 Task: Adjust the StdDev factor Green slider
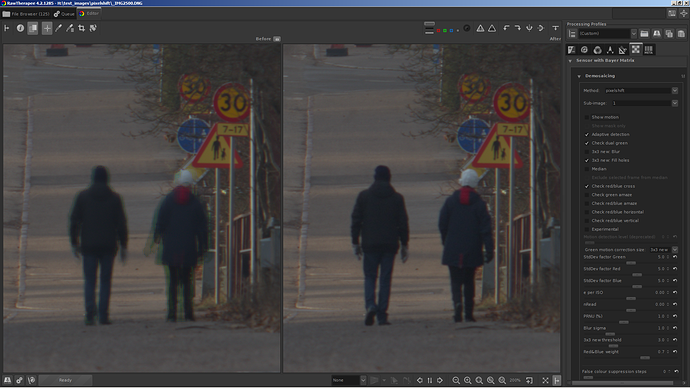click(631, 263)
